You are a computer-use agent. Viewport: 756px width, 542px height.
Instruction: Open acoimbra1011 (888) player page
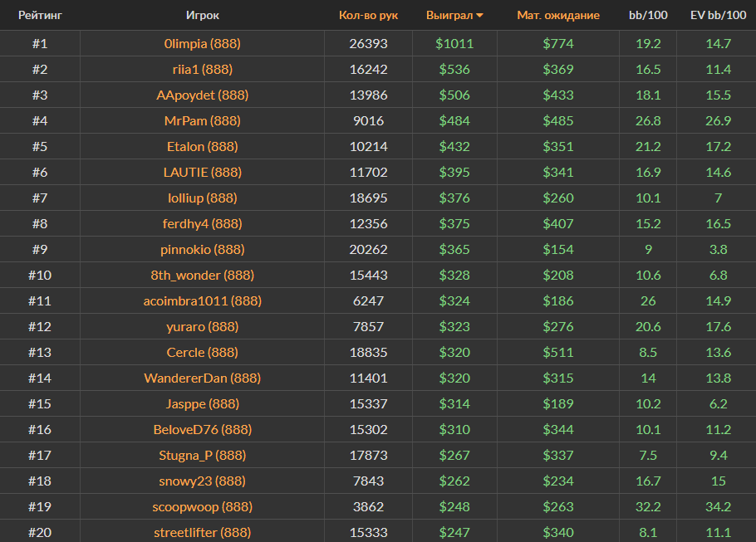202,300
